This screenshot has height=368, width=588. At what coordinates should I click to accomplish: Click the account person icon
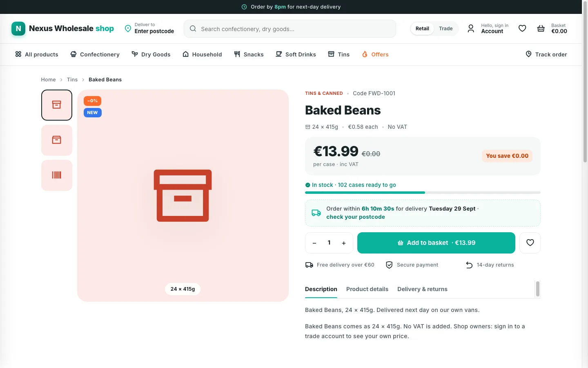[x=471, y=28]
